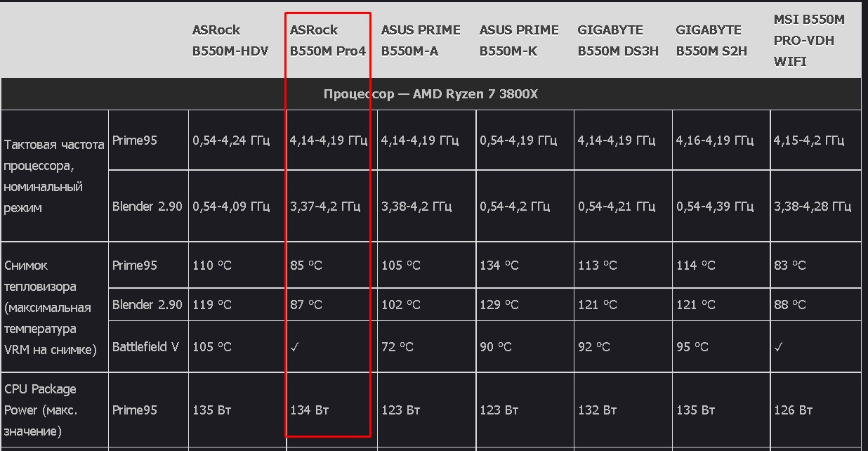Select the Battlefield V test label

(145, 347)
